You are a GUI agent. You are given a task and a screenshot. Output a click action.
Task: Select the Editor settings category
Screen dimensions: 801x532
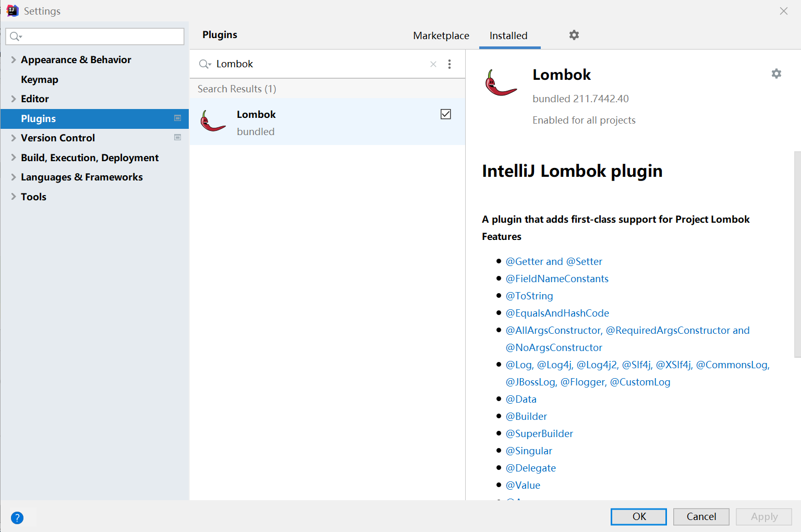tap(35, 99)
